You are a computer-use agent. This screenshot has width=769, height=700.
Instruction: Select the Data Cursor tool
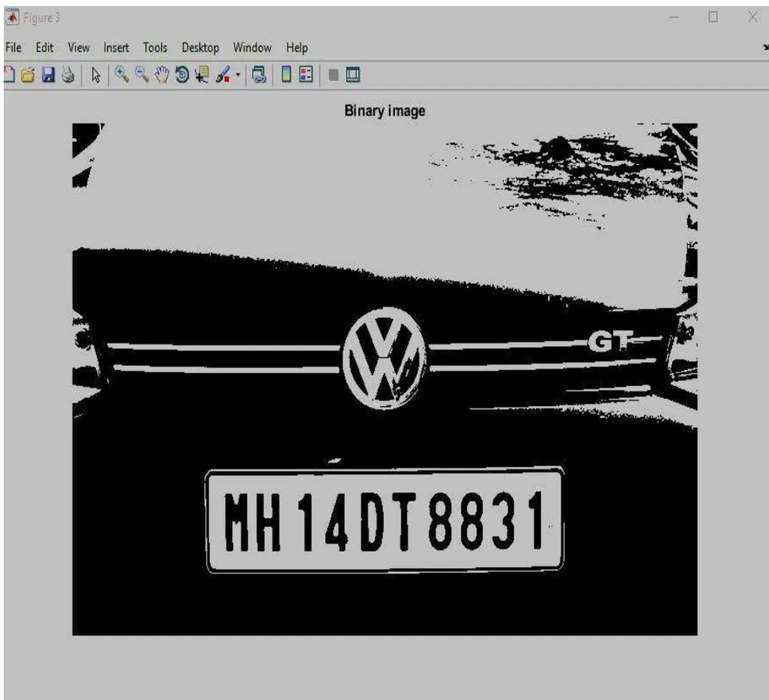click(x=202, y=74)
